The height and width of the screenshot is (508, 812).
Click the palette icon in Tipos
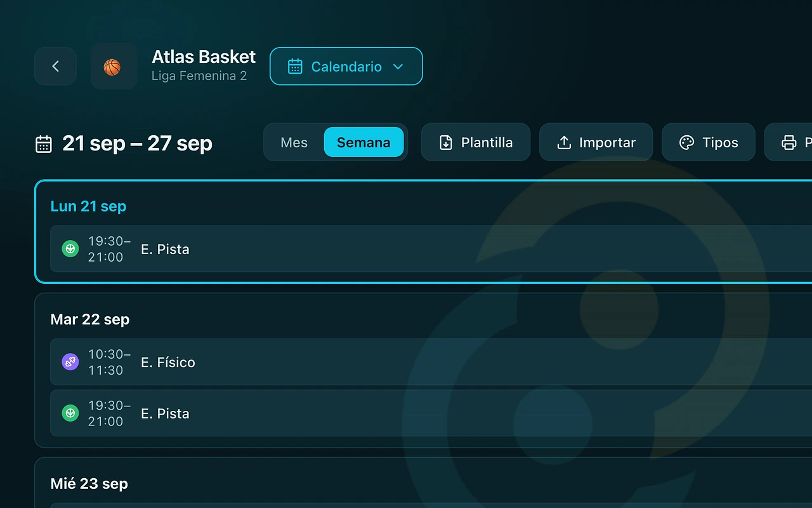[686, 143]
